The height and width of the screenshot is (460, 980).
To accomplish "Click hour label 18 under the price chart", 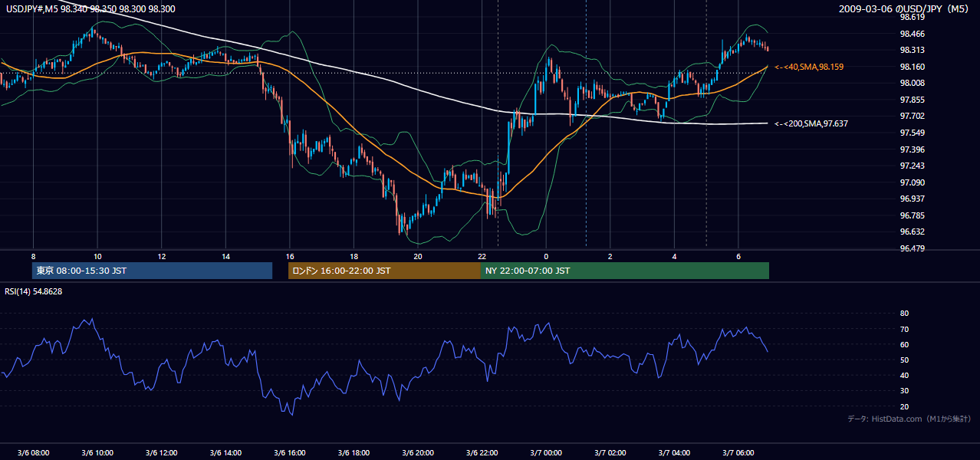I will (x=354, y=256).
